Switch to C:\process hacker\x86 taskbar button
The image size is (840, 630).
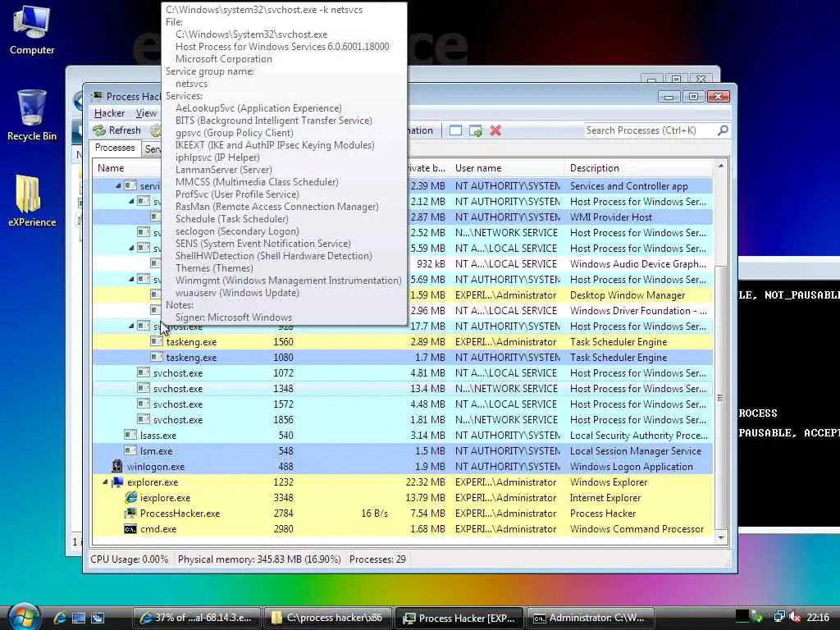click(x=328, y=618)
